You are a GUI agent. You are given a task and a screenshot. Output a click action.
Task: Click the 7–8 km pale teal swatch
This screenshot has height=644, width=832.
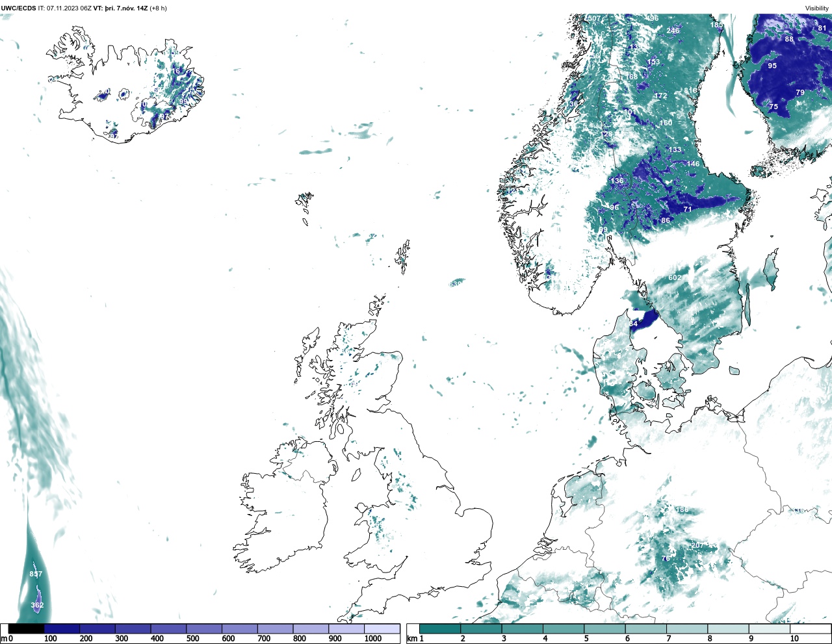687,628
